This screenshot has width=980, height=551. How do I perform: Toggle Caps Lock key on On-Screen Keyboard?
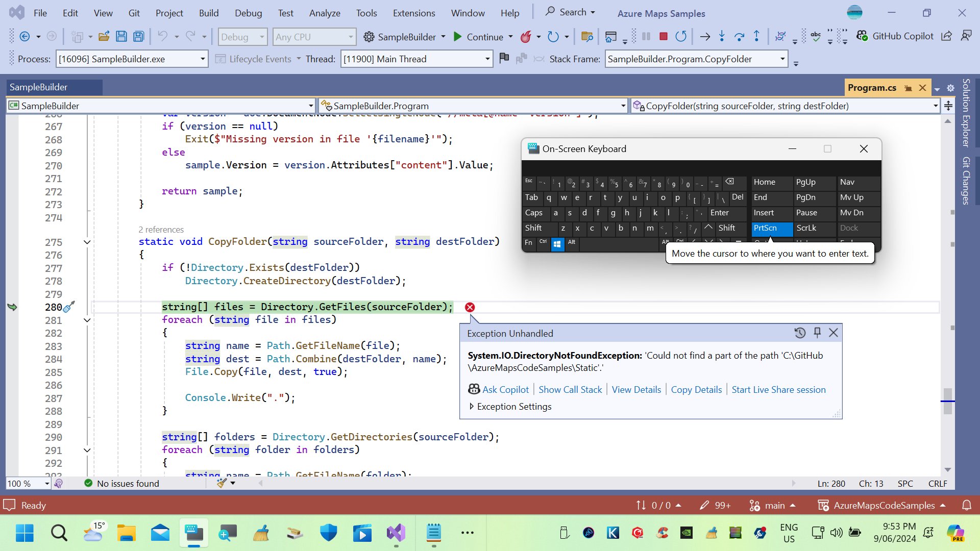[x=534, y=213]
